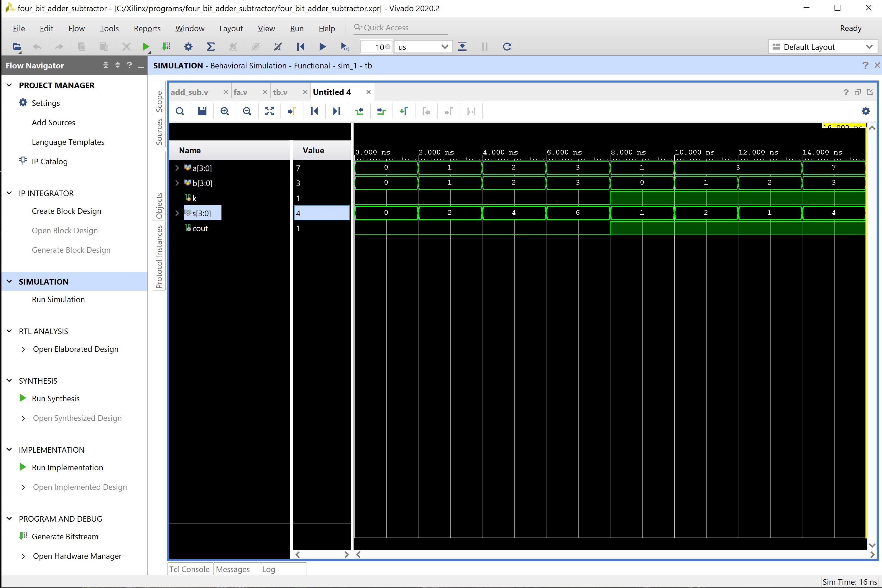Image resolution: width=882 pixels, height=588 pixels.
Task: Click Run Synthesis in the Flow Navigator
Action: tap(55, 398)
